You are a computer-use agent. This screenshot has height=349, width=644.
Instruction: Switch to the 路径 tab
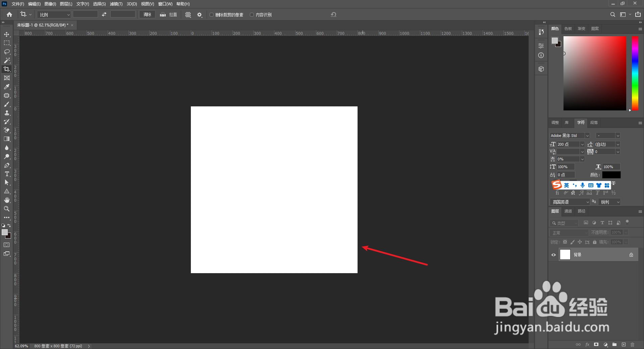click(582, 211)
